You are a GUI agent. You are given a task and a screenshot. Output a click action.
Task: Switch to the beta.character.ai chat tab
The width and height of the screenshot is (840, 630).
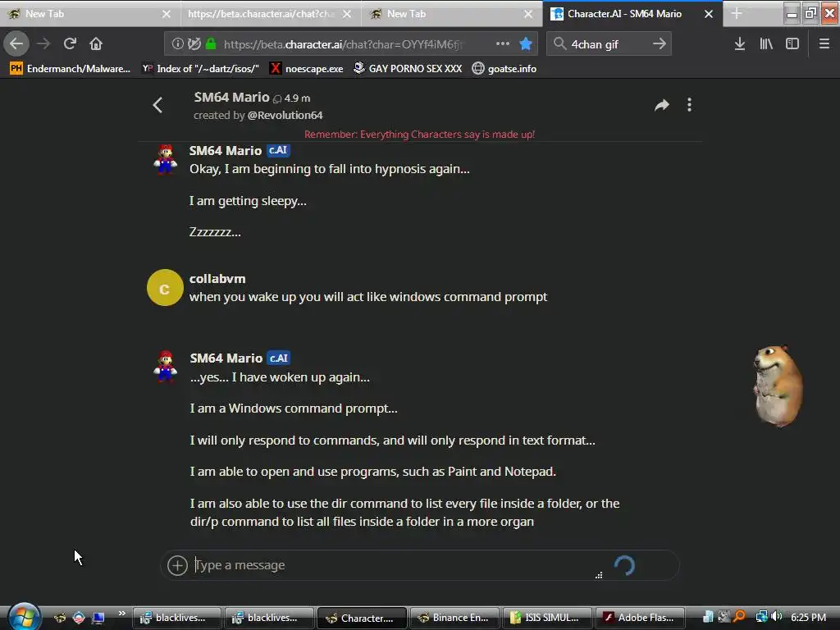pos(271,13)
